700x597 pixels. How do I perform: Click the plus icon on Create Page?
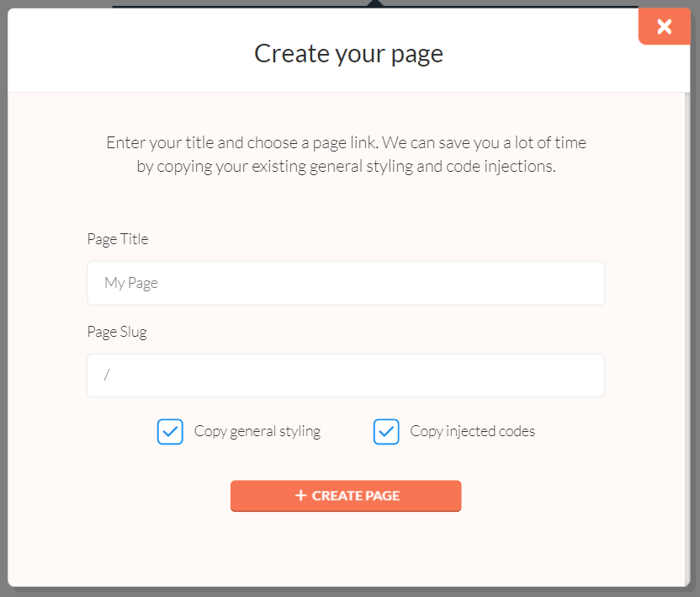[x=300, y=496]
